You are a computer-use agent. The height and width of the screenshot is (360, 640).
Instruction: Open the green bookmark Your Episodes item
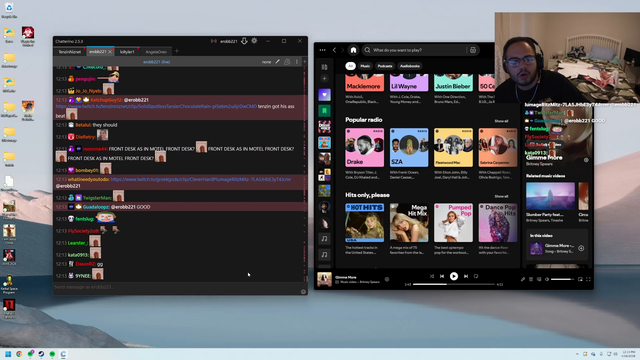[324, 111]
